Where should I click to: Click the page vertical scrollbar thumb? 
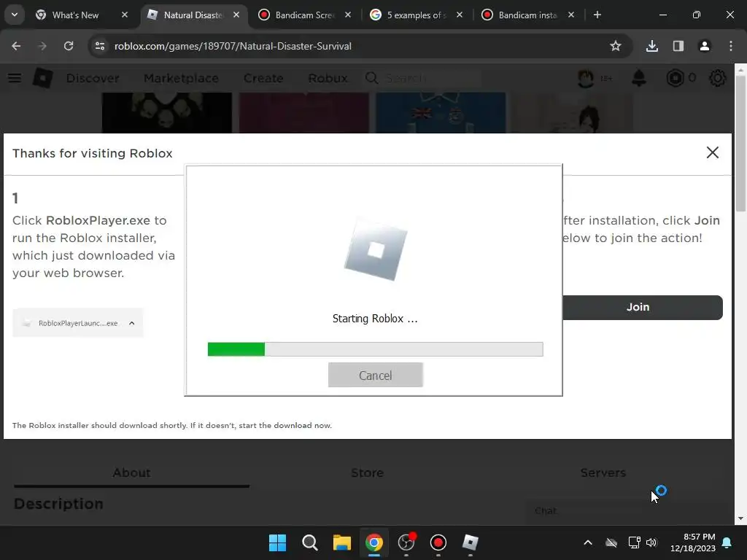point(741,143)
